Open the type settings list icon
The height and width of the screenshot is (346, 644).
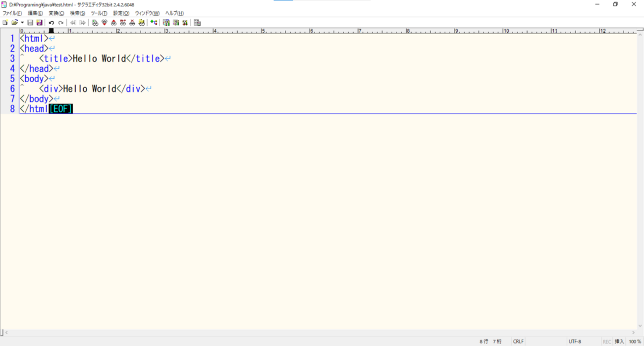coord(166,23)
